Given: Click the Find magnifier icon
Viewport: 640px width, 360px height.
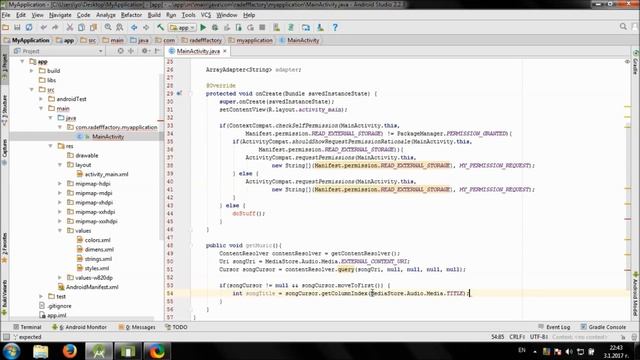Looking at the screenshot, I should pyautogui.click(x=108, y=27).
